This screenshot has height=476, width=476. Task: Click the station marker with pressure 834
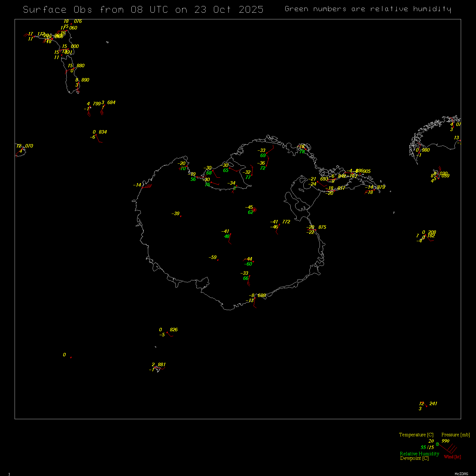point(96,135)
